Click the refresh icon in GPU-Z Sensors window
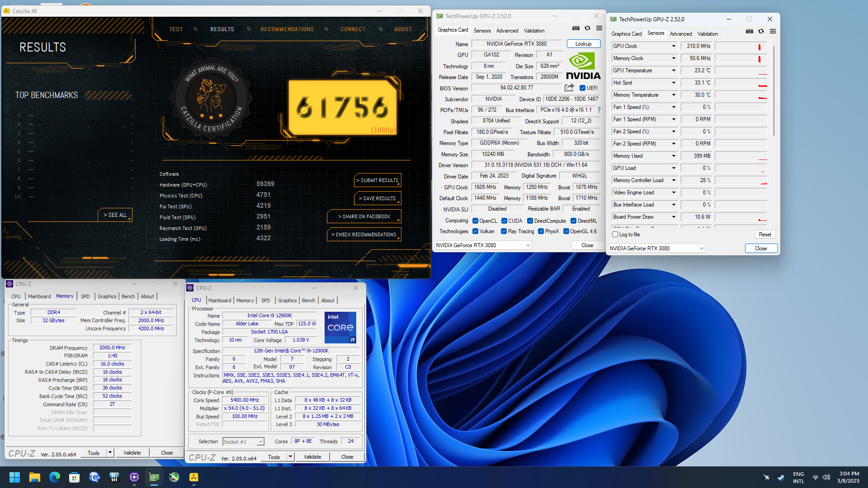This screenshot has height=488, width=868. [761, 31]
